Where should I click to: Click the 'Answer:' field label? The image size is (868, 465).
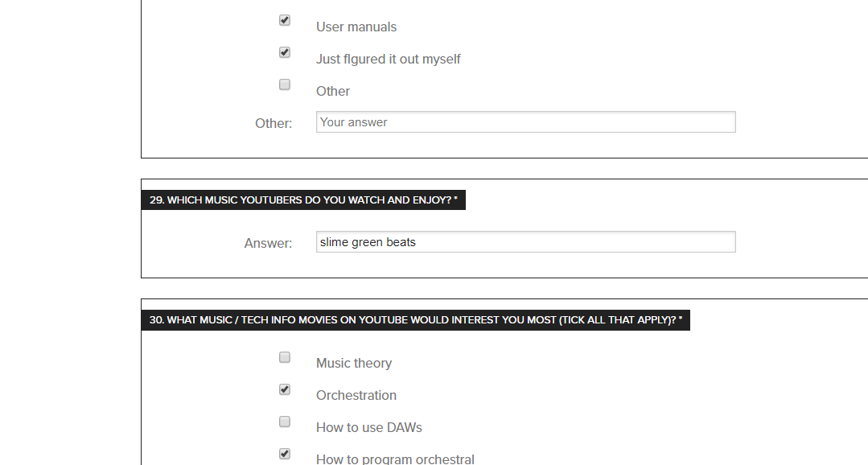click(x=268, y=243)
